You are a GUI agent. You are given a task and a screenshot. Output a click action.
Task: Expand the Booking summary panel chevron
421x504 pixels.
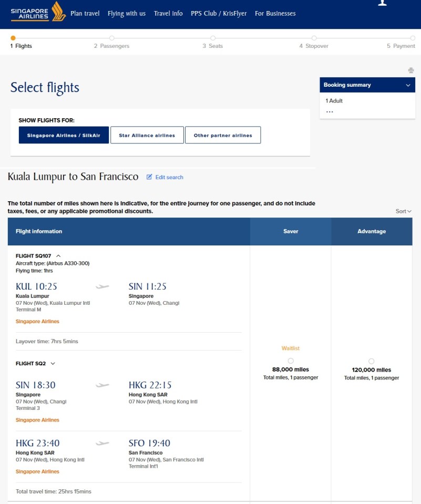(x=408, y=85)
